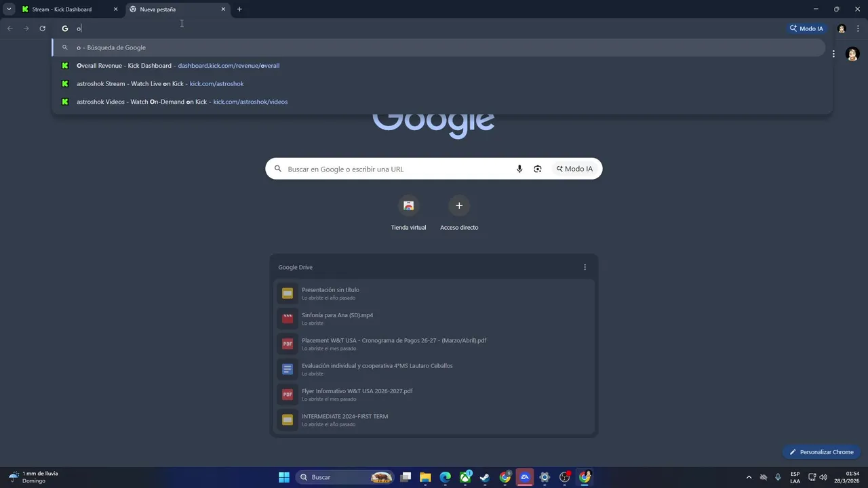The image size is (868, 488).
Task: Open the tab search dropdown arrow
Action: pyautogui.click(x=9, y=9)
